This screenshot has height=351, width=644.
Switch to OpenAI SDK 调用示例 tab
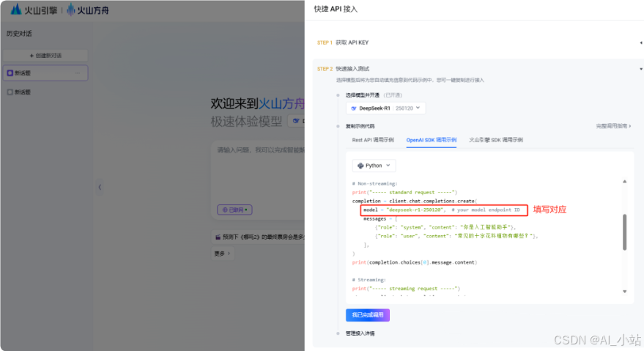click(x=432, y=140)
